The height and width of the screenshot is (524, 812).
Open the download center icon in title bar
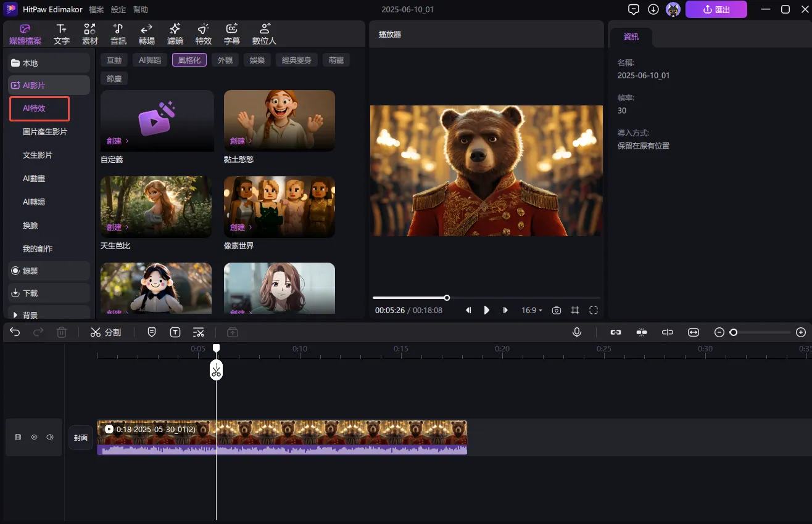pos(653,9)
